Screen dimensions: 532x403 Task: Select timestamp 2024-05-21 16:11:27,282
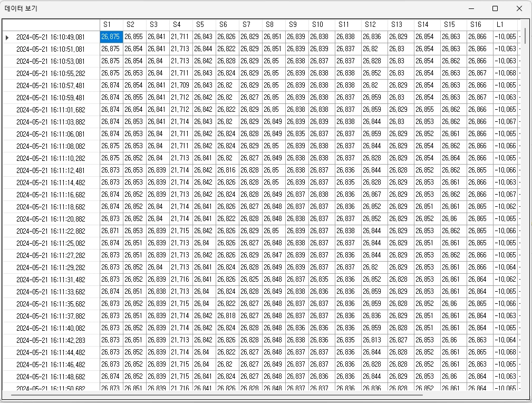click(x=51, y=256)
